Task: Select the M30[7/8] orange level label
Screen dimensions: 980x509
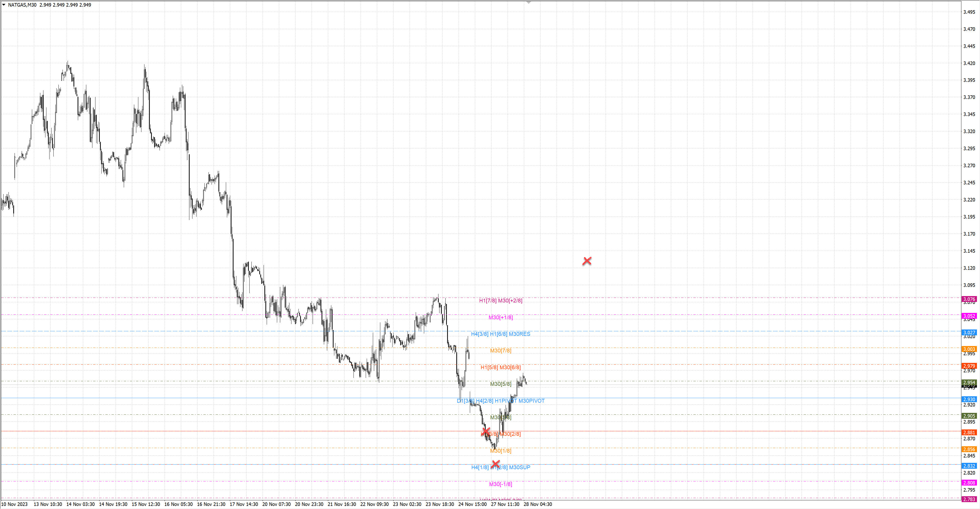Action: tap(501, 350)
